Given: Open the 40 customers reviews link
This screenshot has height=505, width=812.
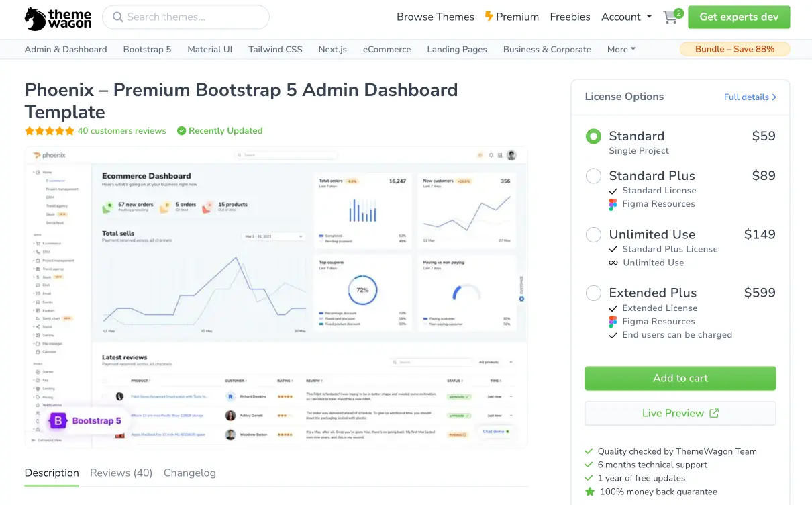Looking at the screenshot, I should tap(121, 131).
